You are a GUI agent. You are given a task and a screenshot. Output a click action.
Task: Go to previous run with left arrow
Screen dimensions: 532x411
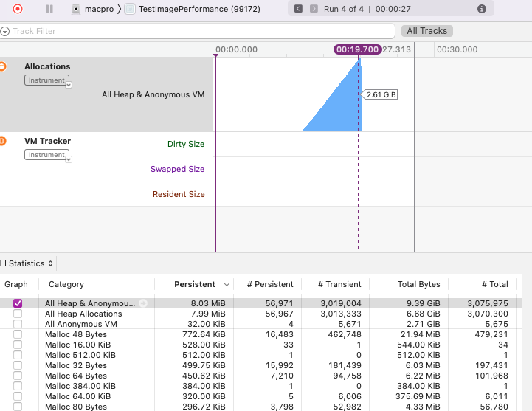tap(298, 9)
